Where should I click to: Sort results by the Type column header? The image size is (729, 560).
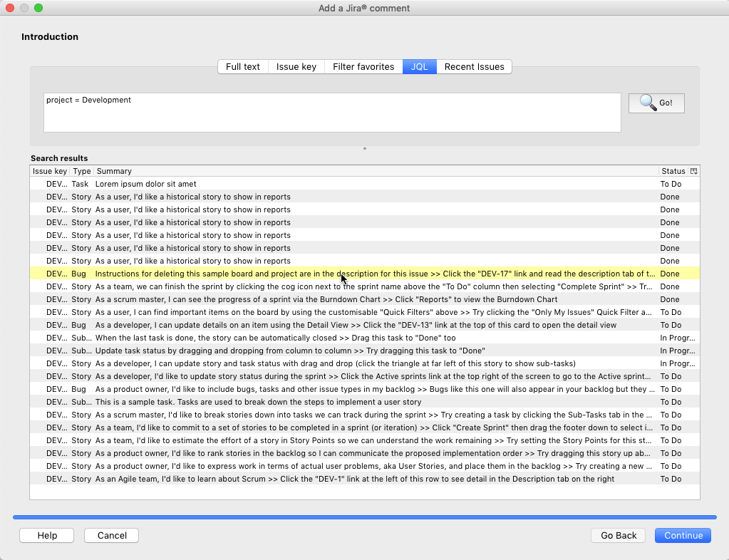(81, 171)
